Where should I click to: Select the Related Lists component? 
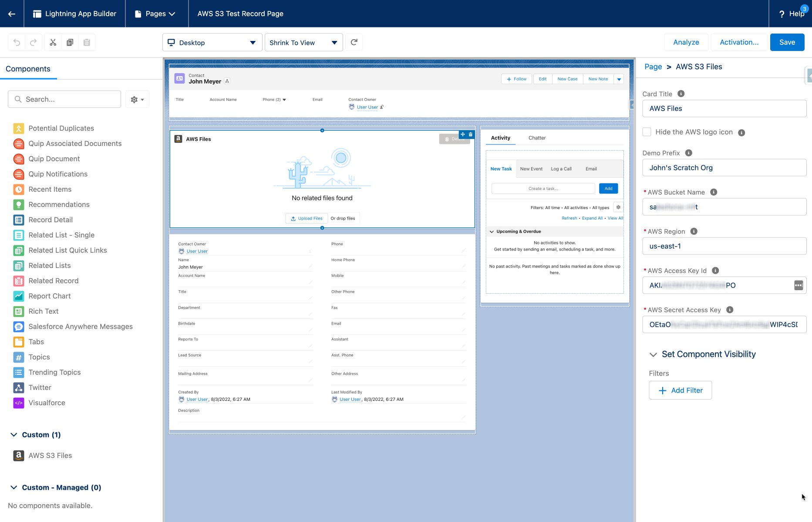(x=42, y=265)
